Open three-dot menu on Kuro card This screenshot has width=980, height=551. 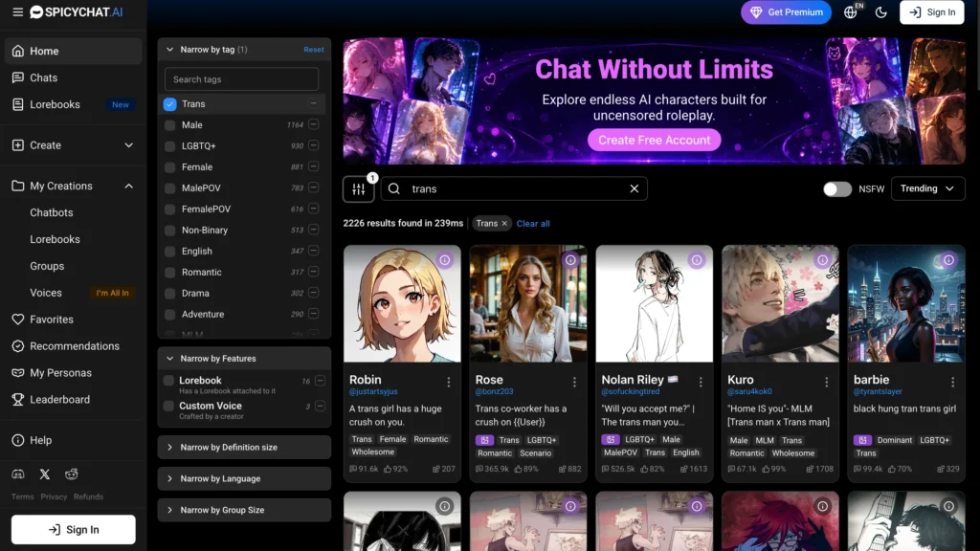pyautogui.click(x=826, y=382)
